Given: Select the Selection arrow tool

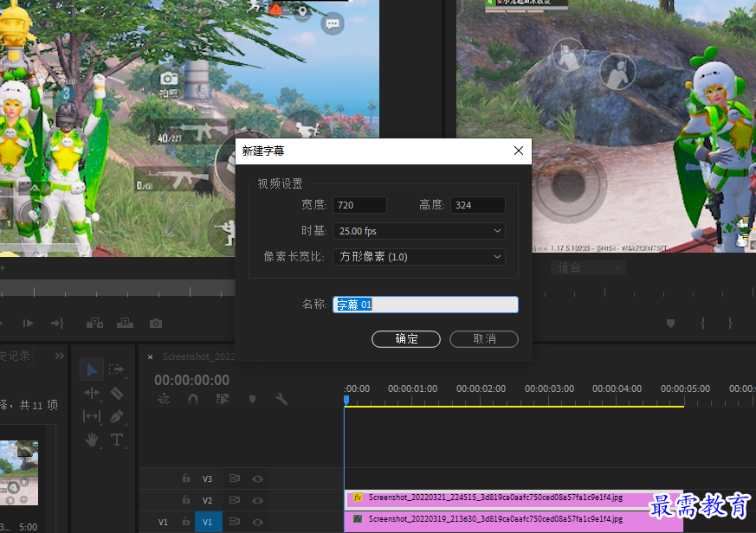Looking at the screenshot, I should pyautogui.click(x=92, y=369).
